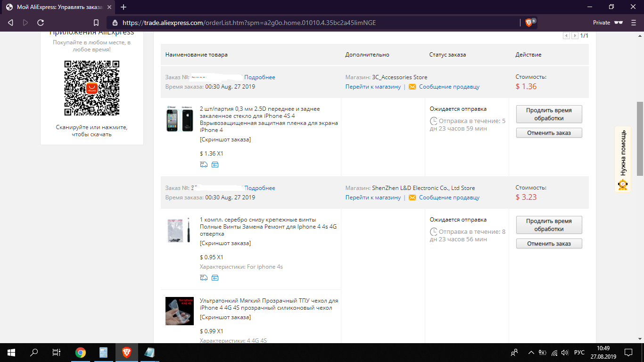Viewport: 644px width, 362px height.
Task: Open the Windows Start menu
Action: (11, 352)
